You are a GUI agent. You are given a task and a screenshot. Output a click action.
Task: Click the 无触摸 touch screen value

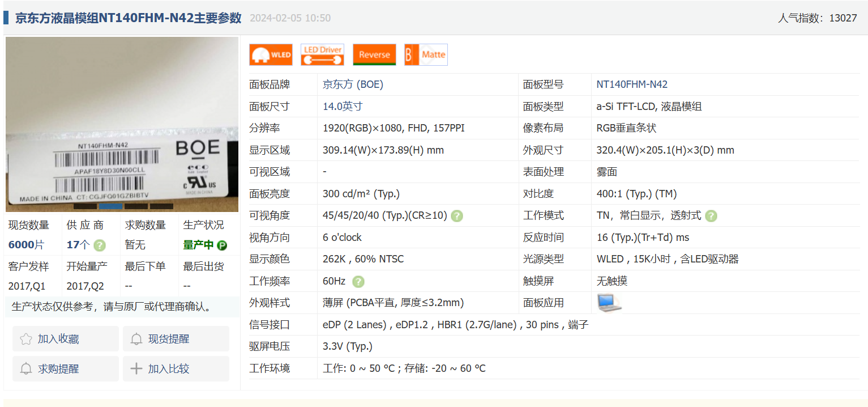(x=612, y=281)
